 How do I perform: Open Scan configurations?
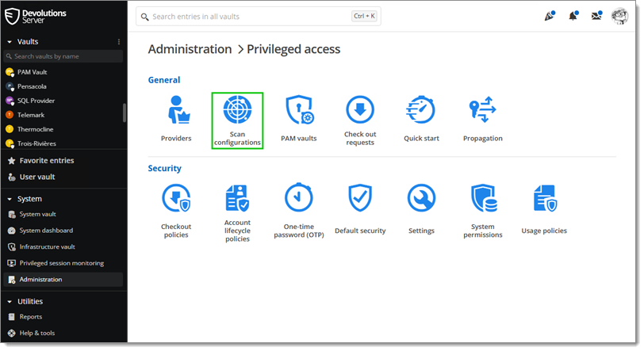(x=237, y=112)
